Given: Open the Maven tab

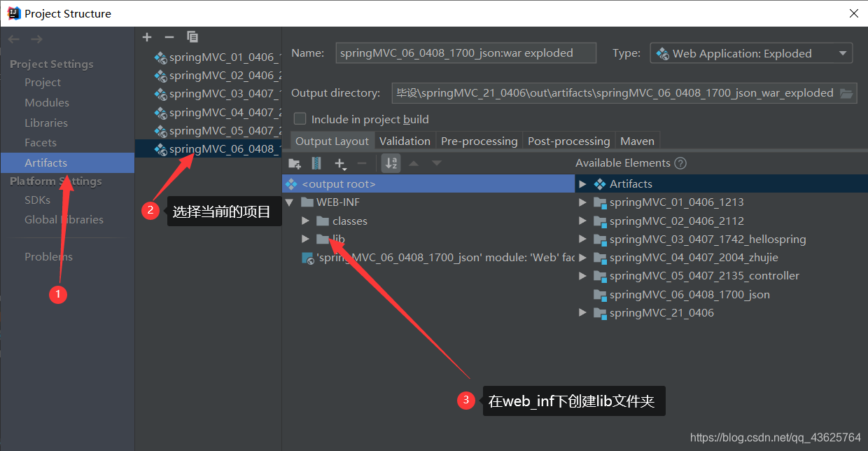Looking at the screenshot, I should 637,141.
